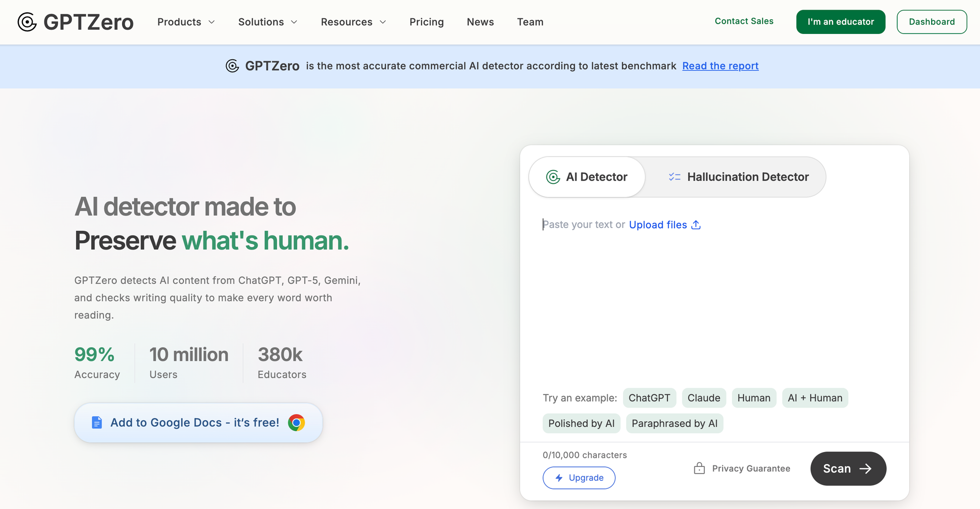Add GPTZero to Google Docs
Viewport: 980px width, 509px height.
pos(199,423)
